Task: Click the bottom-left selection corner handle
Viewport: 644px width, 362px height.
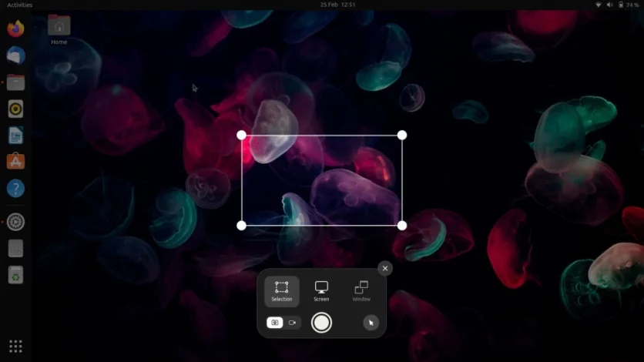Action: (242, 226)
